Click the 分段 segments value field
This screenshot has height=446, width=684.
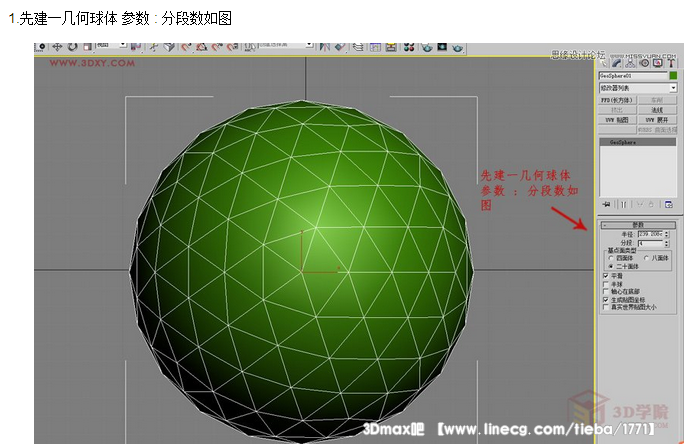coord(650,243)
